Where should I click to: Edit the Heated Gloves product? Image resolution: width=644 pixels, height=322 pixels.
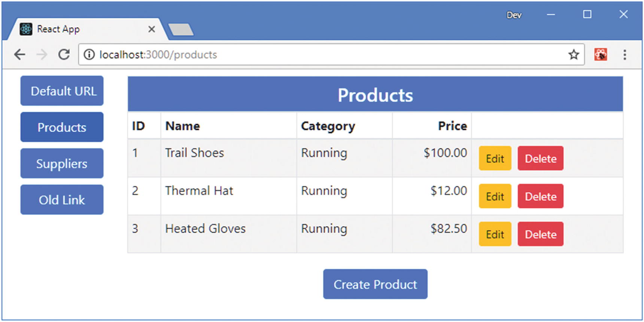point(495,234)
